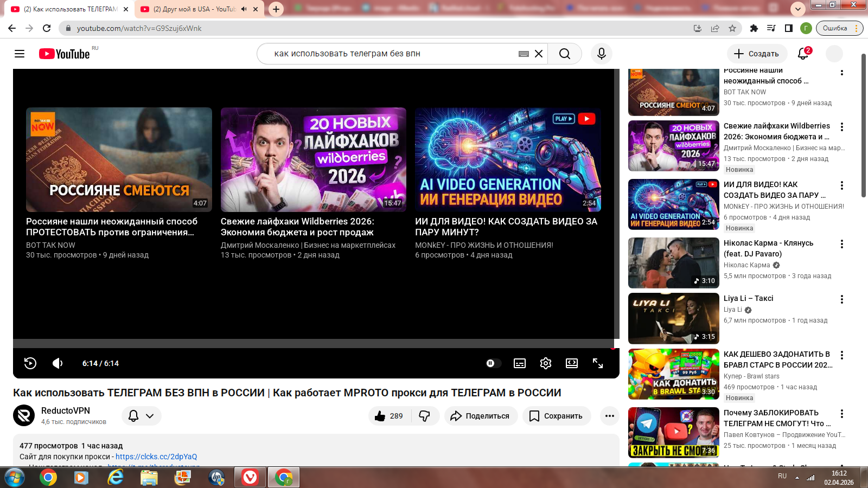The height and width of the screenshot is (488, 868).
Task: Open the YouTube account avatar menu
Action: (834, 54)
